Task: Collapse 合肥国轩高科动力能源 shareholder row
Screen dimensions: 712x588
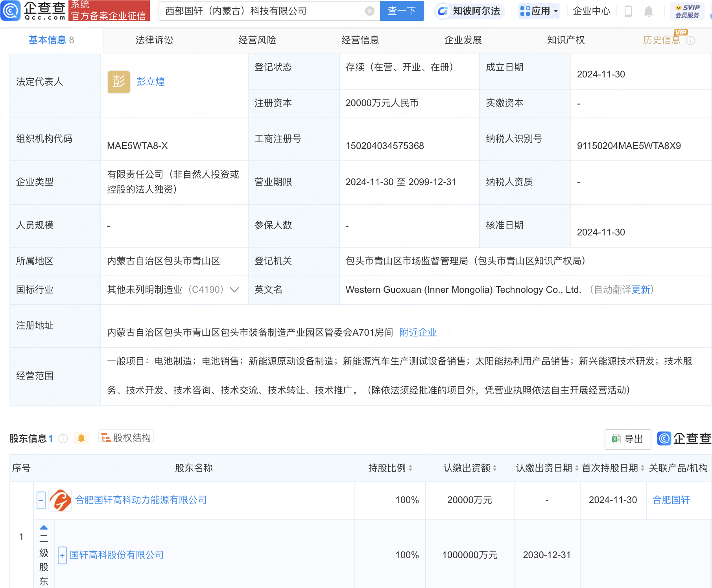Action: tap(41, 500)
